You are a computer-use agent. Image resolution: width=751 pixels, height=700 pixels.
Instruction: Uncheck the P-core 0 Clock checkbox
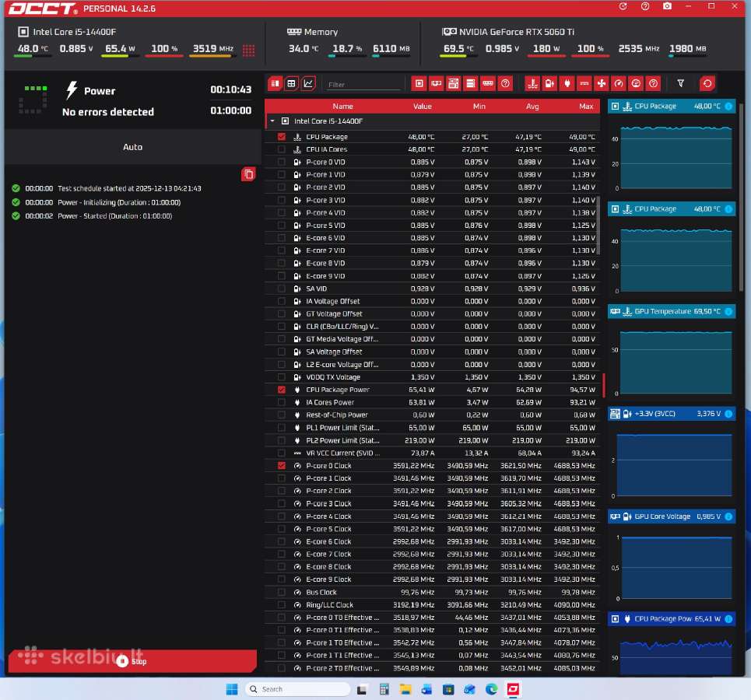point(282,465)
